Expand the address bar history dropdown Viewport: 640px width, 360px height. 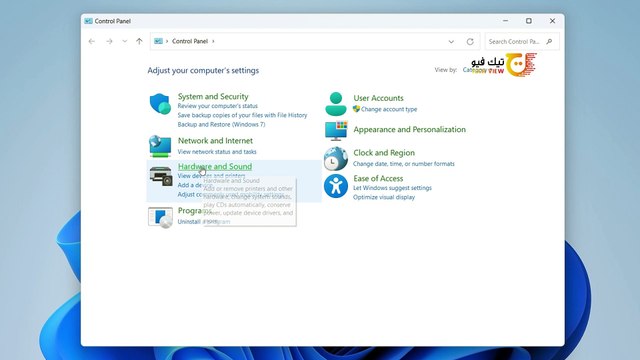451,42
